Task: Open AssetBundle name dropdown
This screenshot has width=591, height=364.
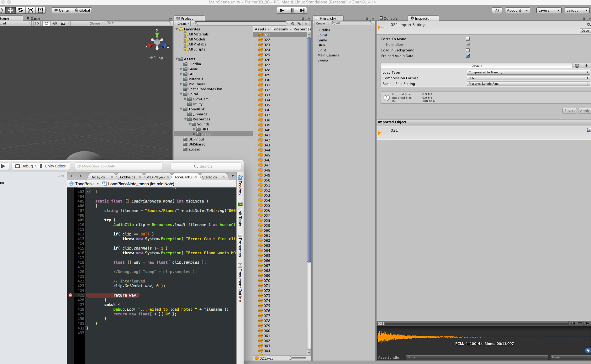Action: click(x=477, y=357)
